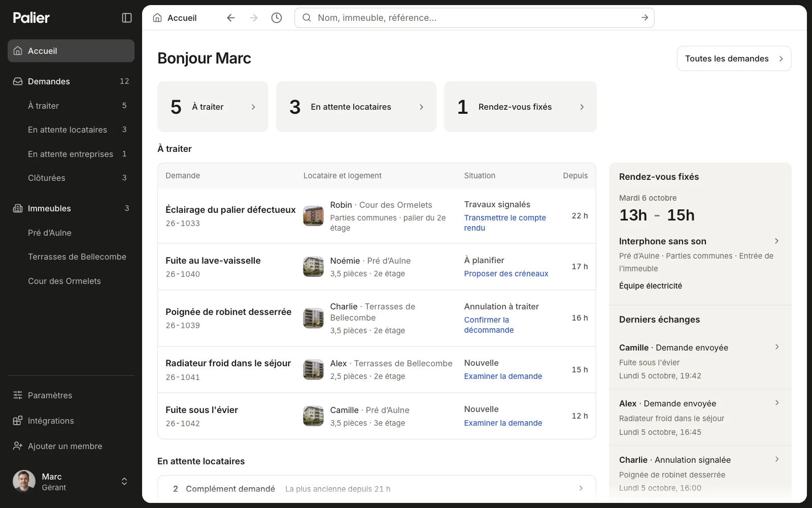Select Pré d'Aulne building in the sidebar
Image resolution: width=812 pixels, height=508 pixels.
coord(71,233)
